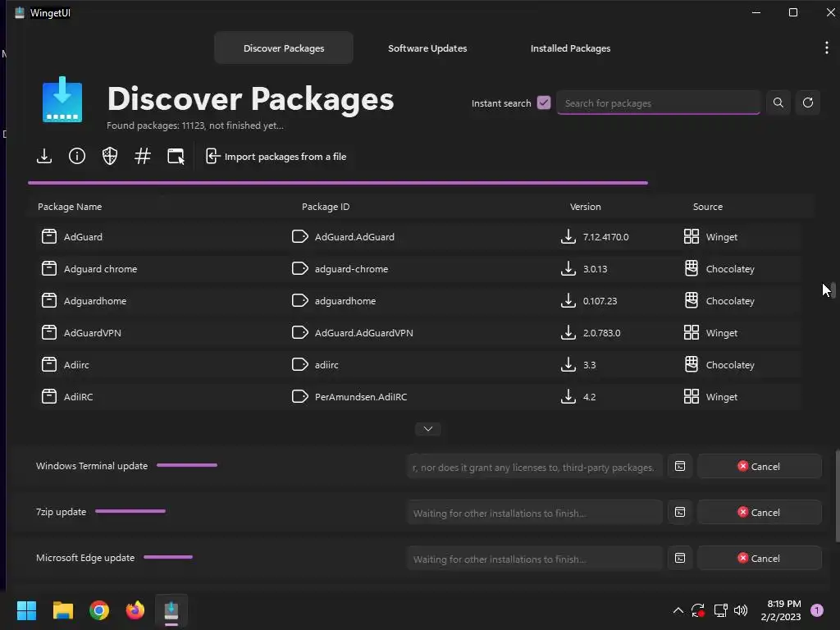The image size is (840, 630).
Task: Open Firefox from the taskbar
Action: (135, 610)
